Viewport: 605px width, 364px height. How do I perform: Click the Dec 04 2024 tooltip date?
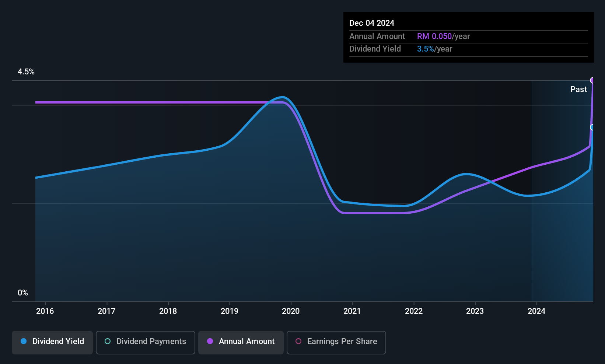[372, 23]
